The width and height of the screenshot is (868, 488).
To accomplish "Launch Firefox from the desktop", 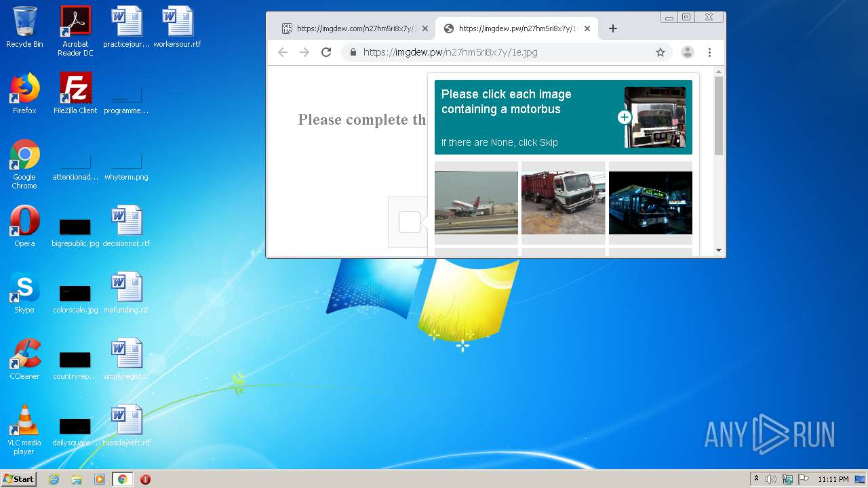I will [x=24, y=94].
